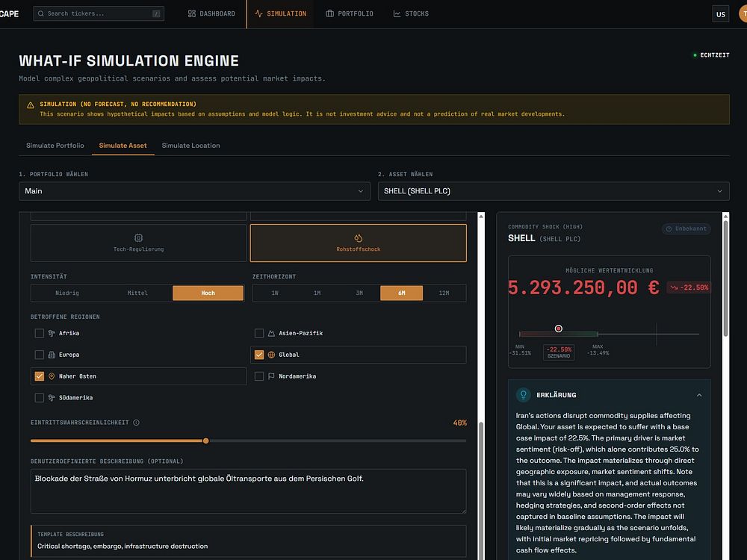Viewport: 747px width, 560px height.
Task: Click the Asien-Pazifik mountain icon
Action: [272, 333]
